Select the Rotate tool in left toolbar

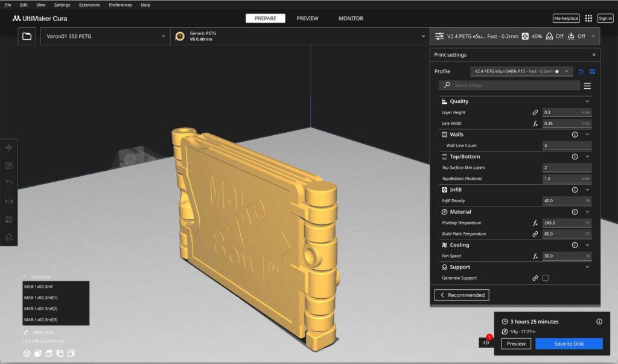point(8,184)
